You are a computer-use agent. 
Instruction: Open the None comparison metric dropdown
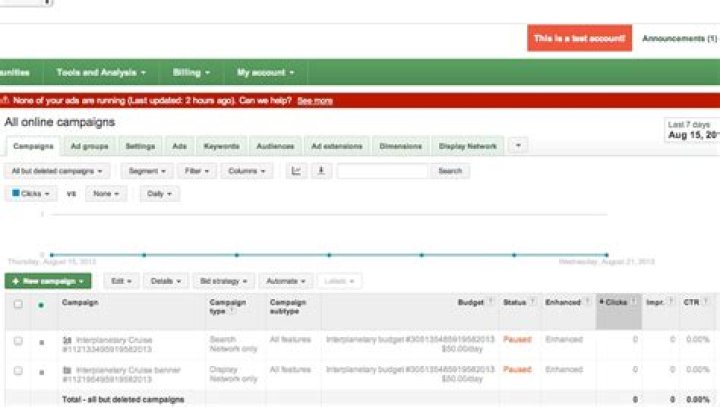tap(106, 193)
